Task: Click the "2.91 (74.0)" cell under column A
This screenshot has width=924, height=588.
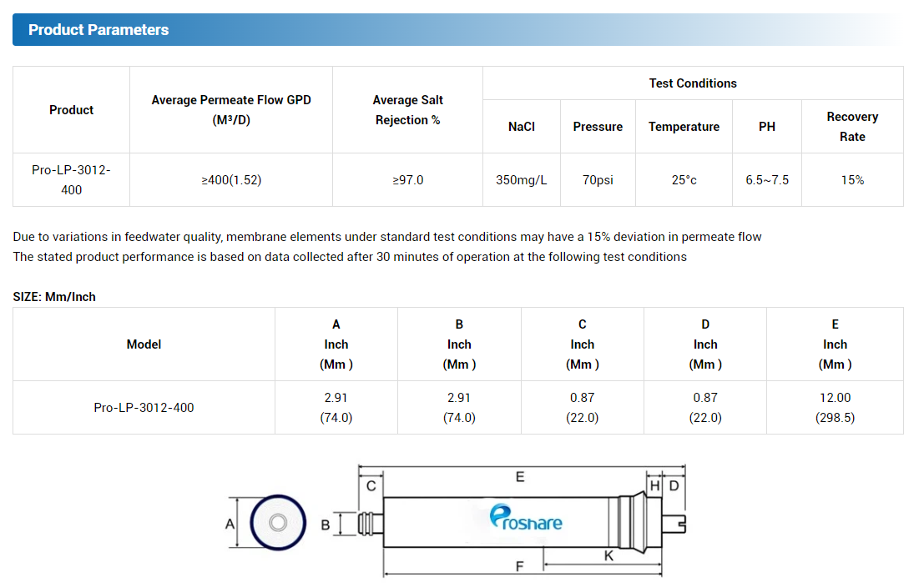Action: coord(336,407)
